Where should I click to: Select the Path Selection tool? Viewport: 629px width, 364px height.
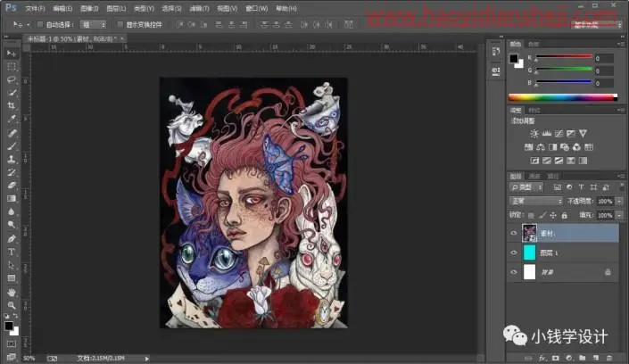pyautogui.click(x=12, y=265)
